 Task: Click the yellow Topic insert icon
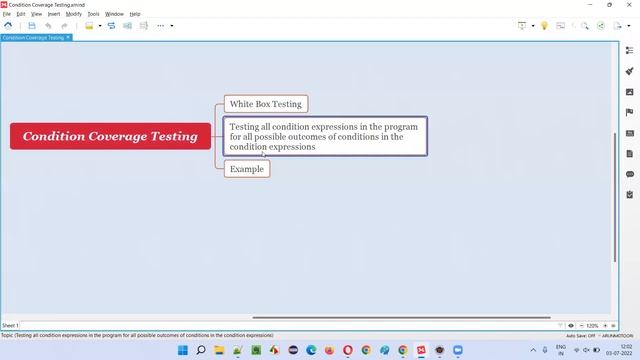(x=89, y=26)
